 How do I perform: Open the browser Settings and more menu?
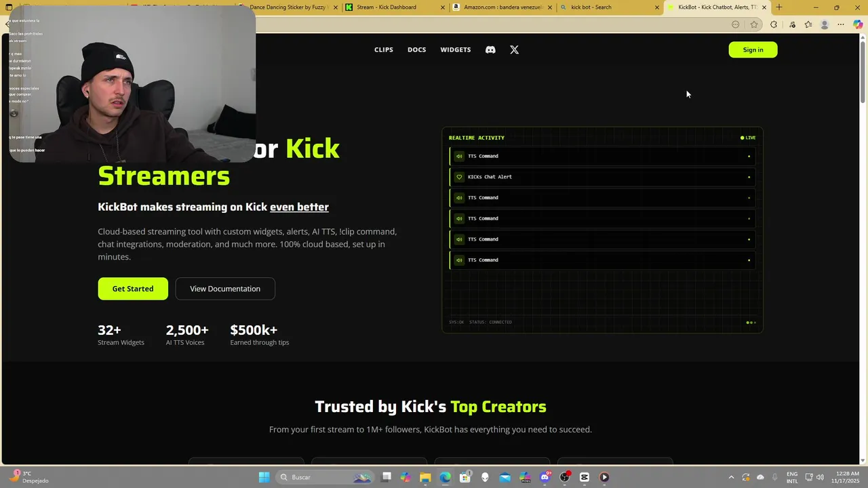point(841,24)
